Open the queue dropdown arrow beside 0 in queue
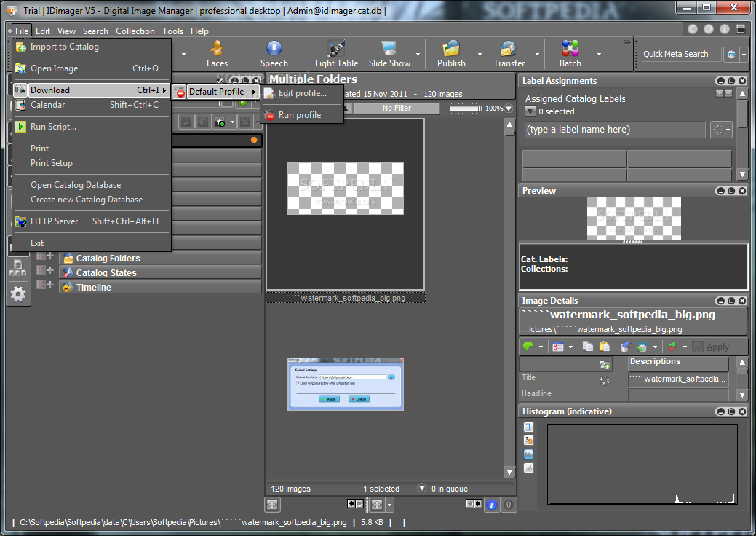Viewport: 756px width, 536px height. tap(422, 488)
